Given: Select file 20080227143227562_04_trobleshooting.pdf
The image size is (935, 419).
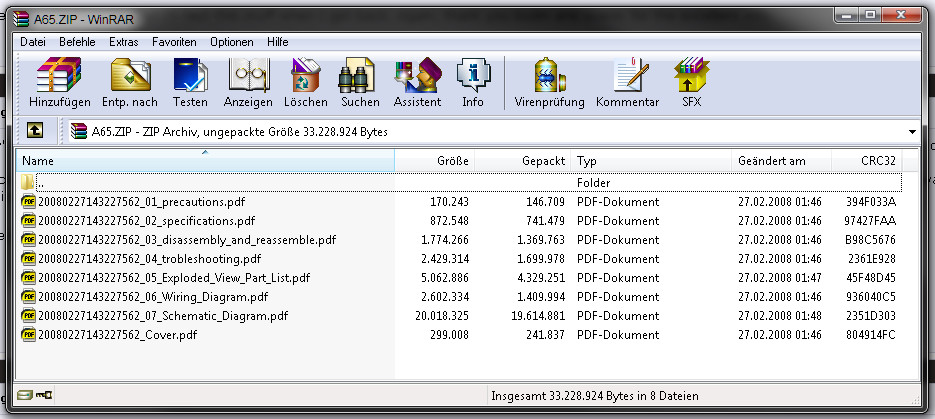Looking at the screenshot, I should point(150,259).
